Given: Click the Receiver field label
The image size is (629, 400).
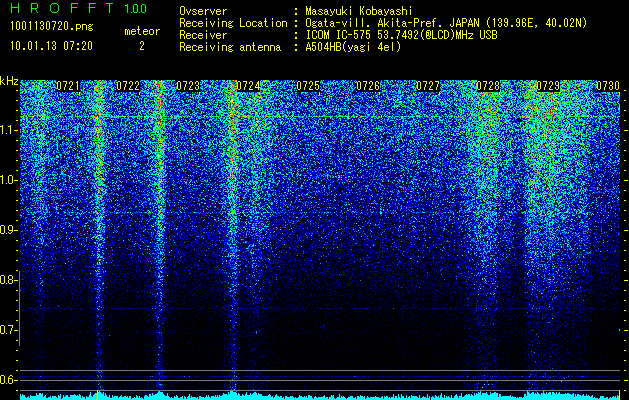Looking at the screenshot, I should [x=203, y=35].
